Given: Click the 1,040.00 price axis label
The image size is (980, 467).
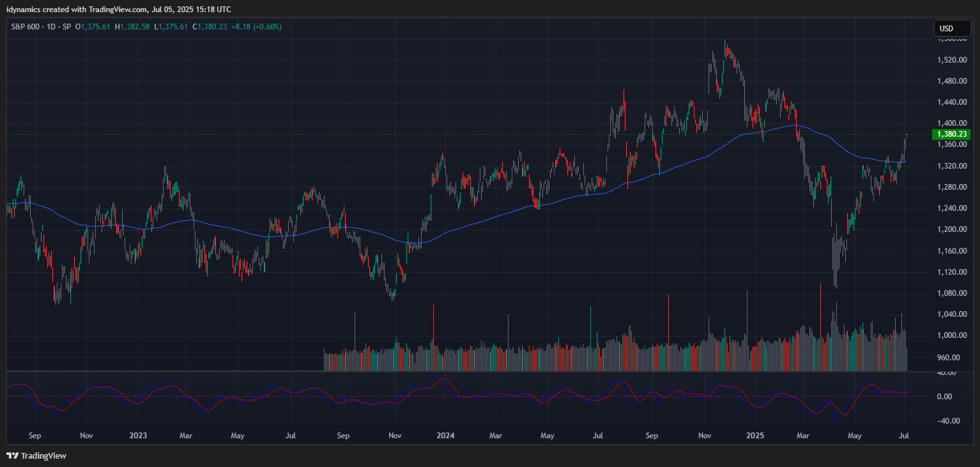Looking at the screenshot, I should pyautogui.click(x=952, y=314).
